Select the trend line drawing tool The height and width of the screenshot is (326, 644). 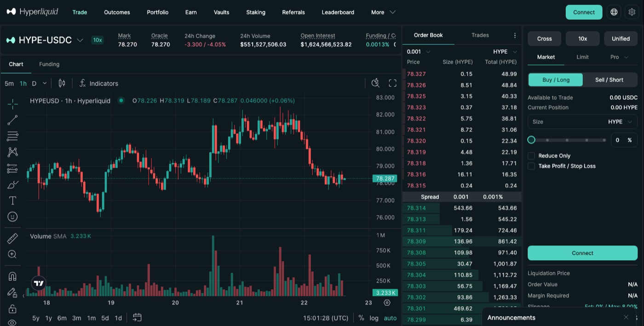point(12,120)
